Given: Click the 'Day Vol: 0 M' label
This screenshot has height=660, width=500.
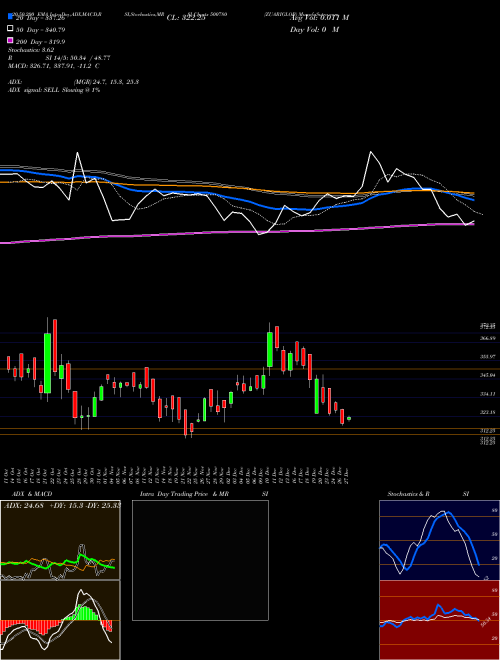Looking at the screenshot, I should pyautogui.click(x=314, y=29).
